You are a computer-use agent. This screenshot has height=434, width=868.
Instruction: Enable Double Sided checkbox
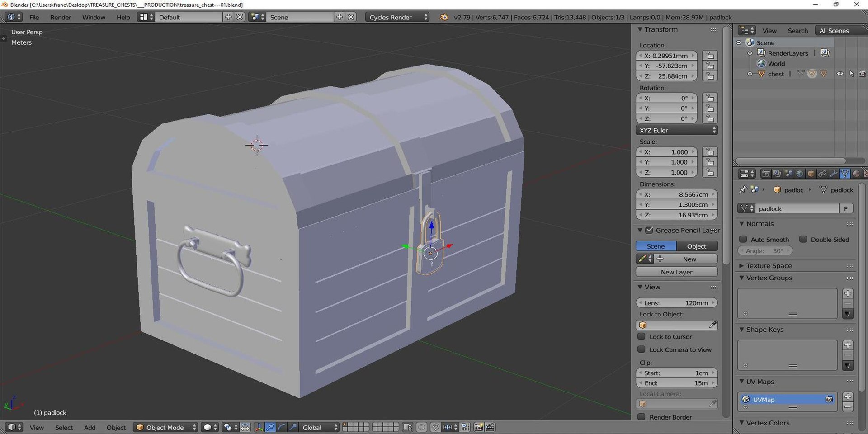pos(803,239)
